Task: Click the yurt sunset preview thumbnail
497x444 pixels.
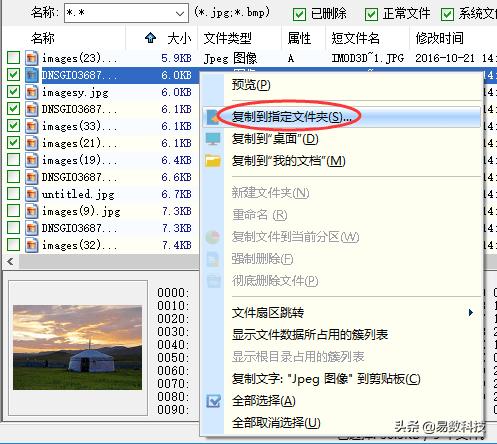Action: click(78, 347)
